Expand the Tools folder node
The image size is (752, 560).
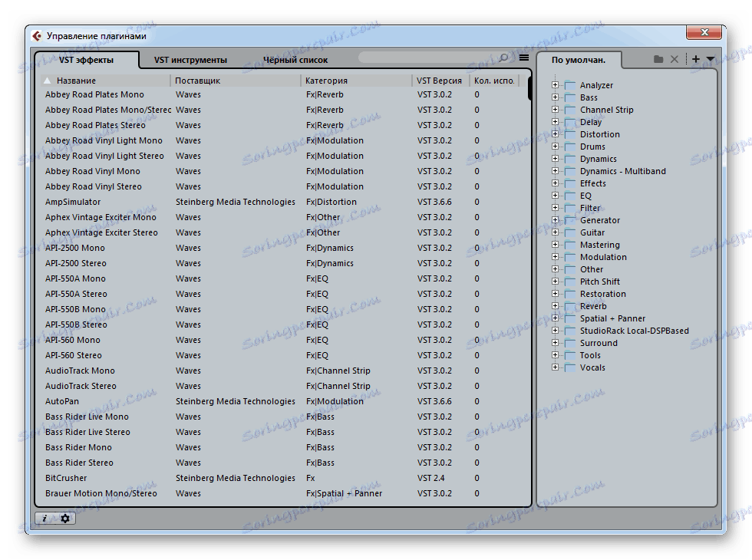555,355
